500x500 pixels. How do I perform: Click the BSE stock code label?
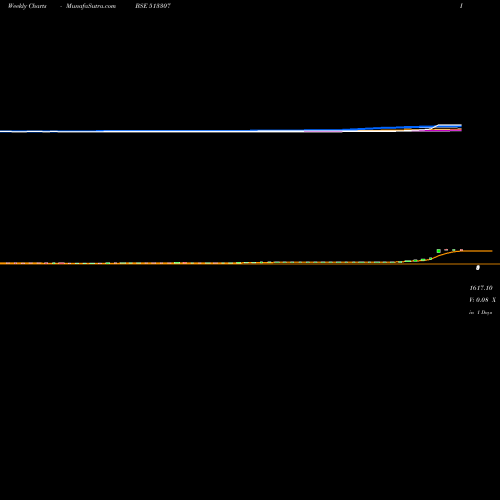153,6
